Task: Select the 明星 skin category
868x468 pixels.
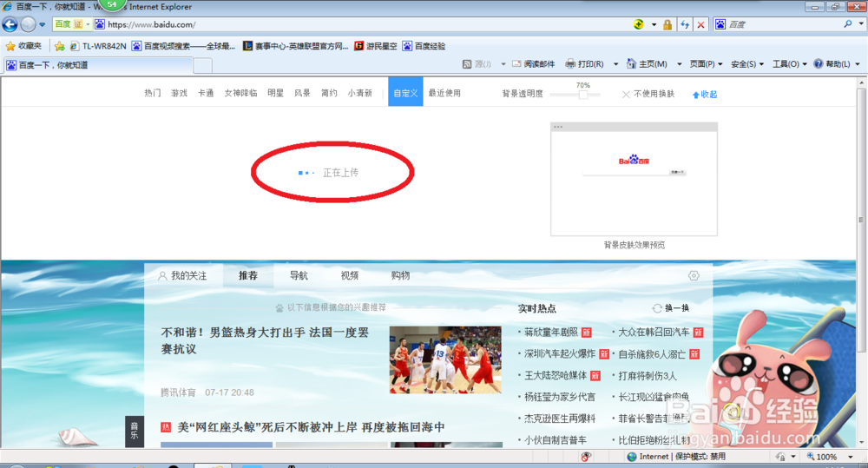Action: coord(276,93)
